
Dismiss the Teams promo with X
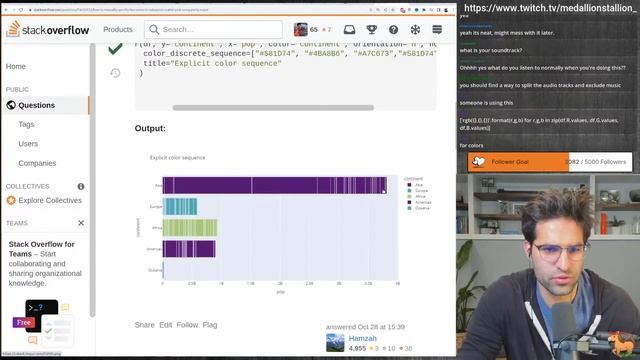[x=81, y=223]
